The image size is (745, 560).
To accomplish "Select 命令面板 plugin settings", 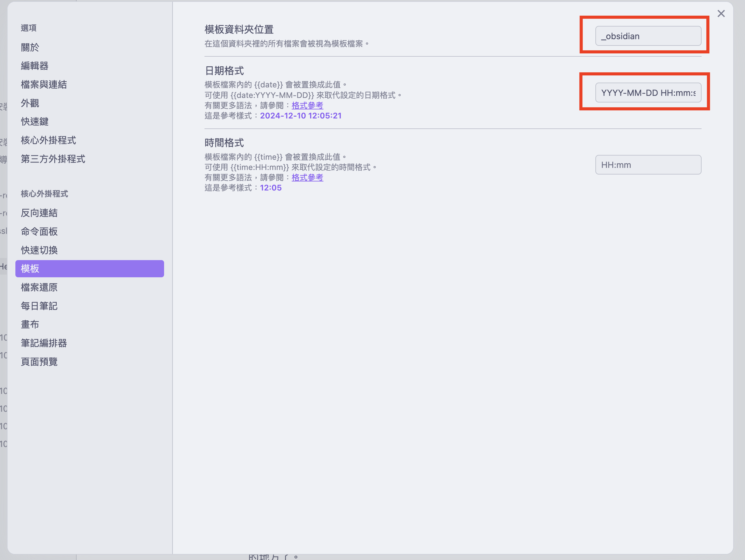I will pyautogui.click(x=39, y=231).
